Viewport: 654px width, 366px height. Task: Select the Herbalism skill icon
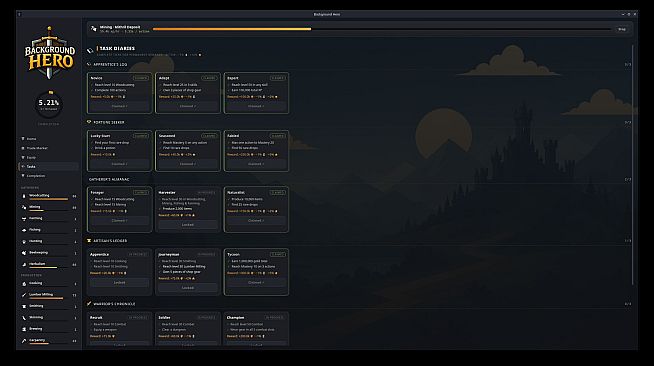pyautogui.click(x=24, y=264)
